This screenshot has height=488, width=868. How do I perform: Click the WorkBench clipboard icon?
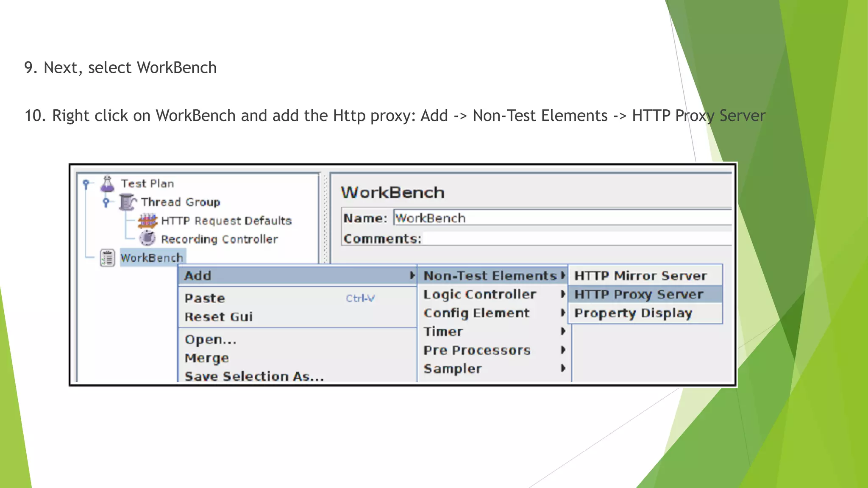(x=107, y=258)
